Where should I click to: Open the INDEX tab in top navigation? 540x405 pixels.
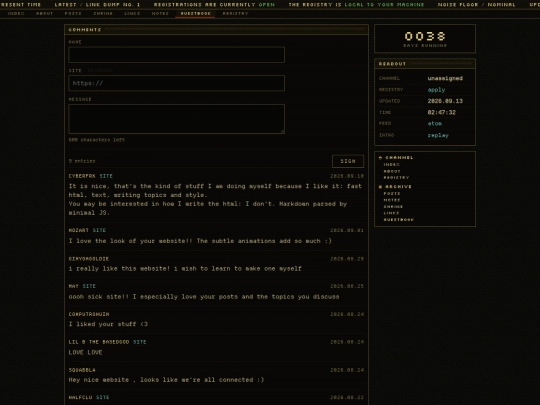[x=16, y=13]
